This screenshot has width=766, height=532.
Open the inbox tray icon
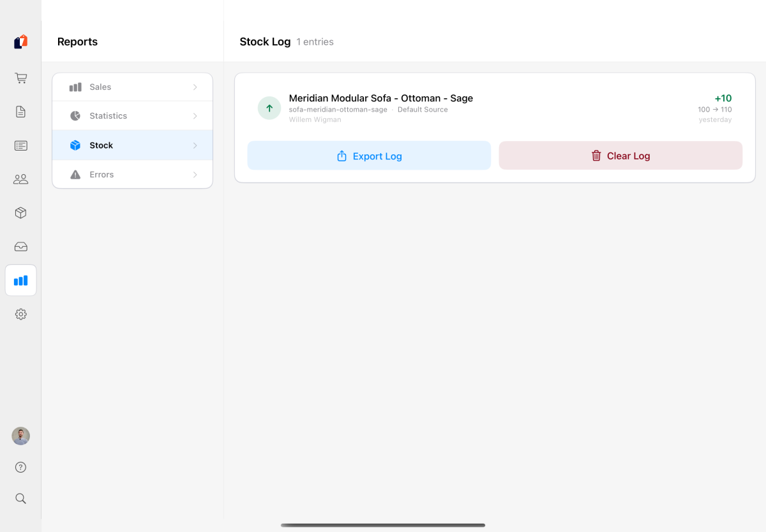[x=20, y=247]
